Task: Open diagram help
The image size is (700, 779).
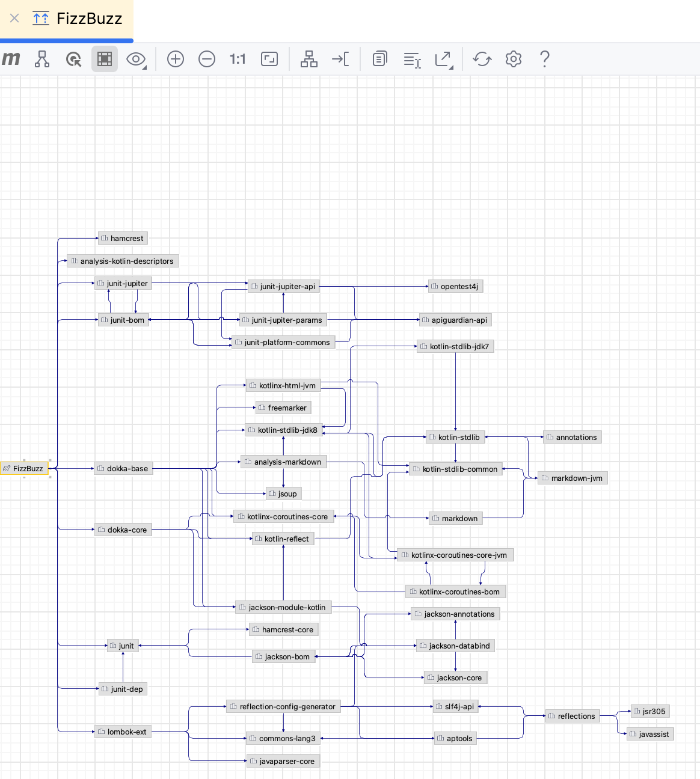Action: pos(544,59)
